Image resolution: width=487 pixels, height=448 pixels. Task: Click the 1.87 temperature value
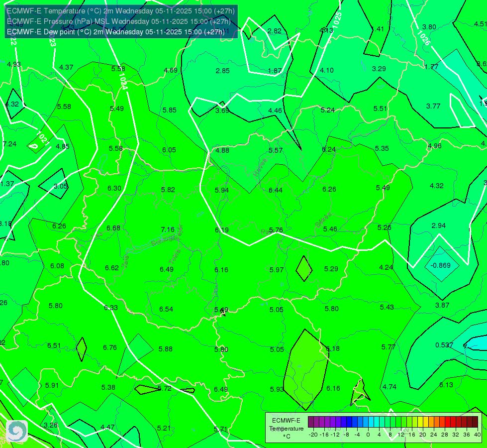pyautogui.click(x=275, y=71)
